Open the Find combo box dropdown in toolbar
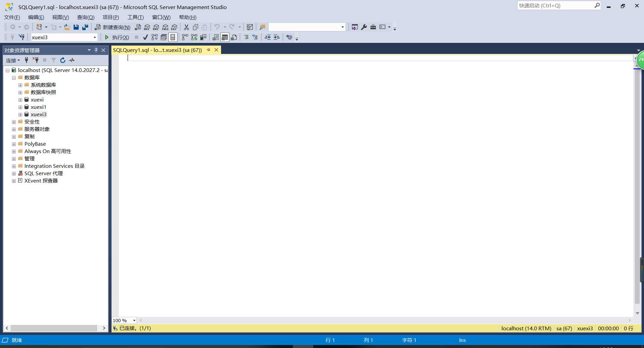Image resolution: width=644 pixels, height=348 pixels. pyautogui.click(x=342, y=27)
